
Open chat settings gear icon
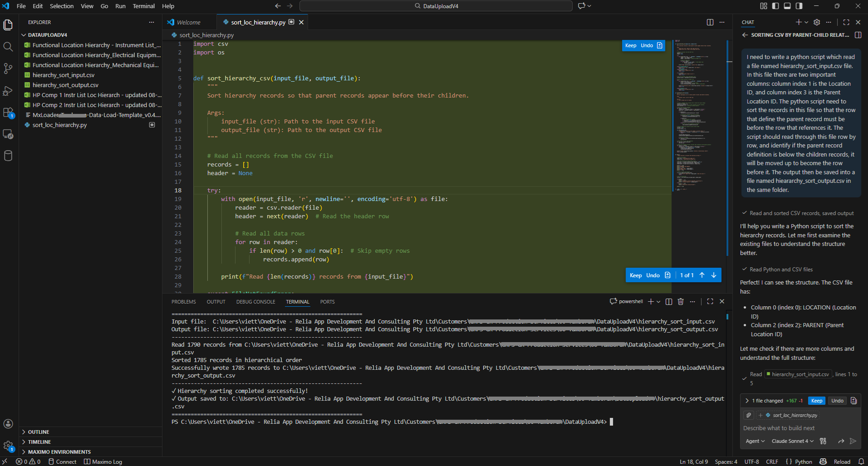point(817,22)
